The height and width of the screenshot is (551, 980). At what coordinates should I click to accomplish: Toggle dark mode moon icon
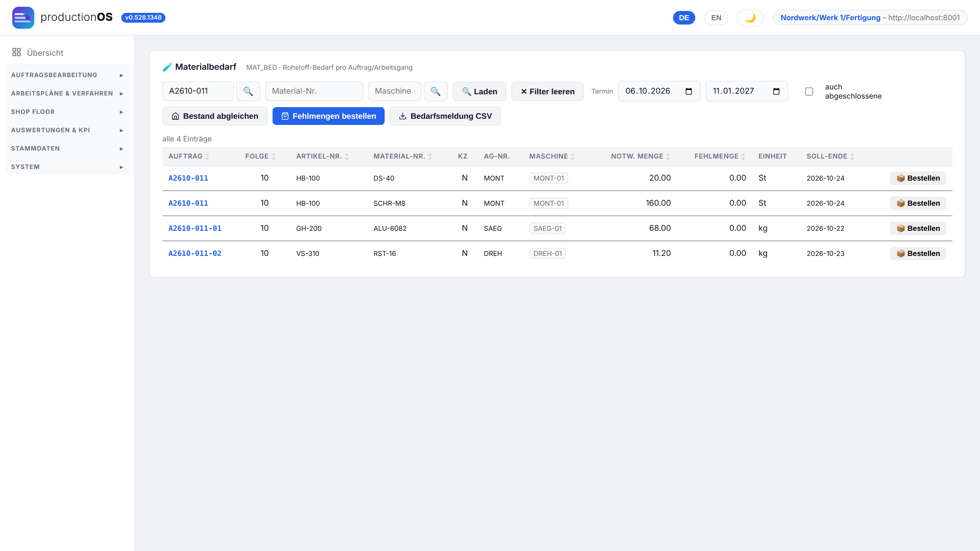[750, 18]
